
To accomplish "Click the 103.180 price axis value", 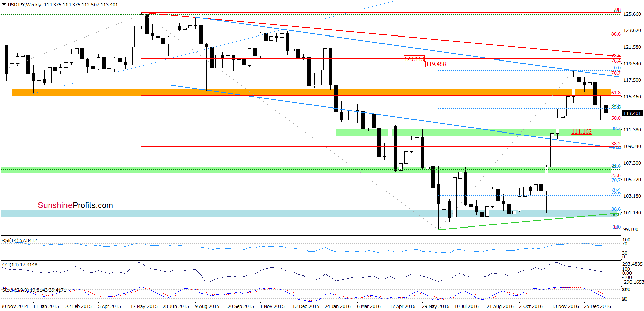I will click(x=632, y=196).
